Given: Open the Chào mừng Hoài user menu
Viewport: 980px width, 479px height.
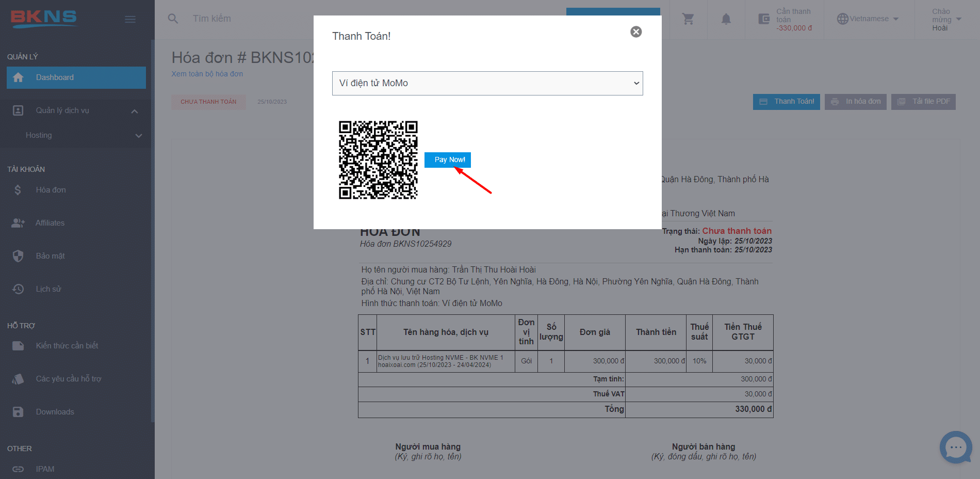Looking at the screenshot, I should tap(946, 20).
